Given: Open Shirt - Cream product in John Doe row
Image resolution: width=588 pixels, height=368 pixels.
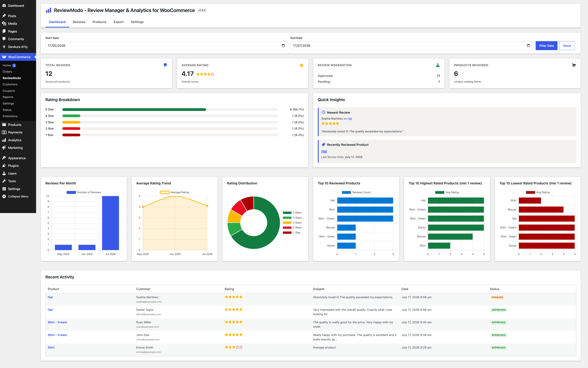Looking at the screenshot, I should (57, 335).
